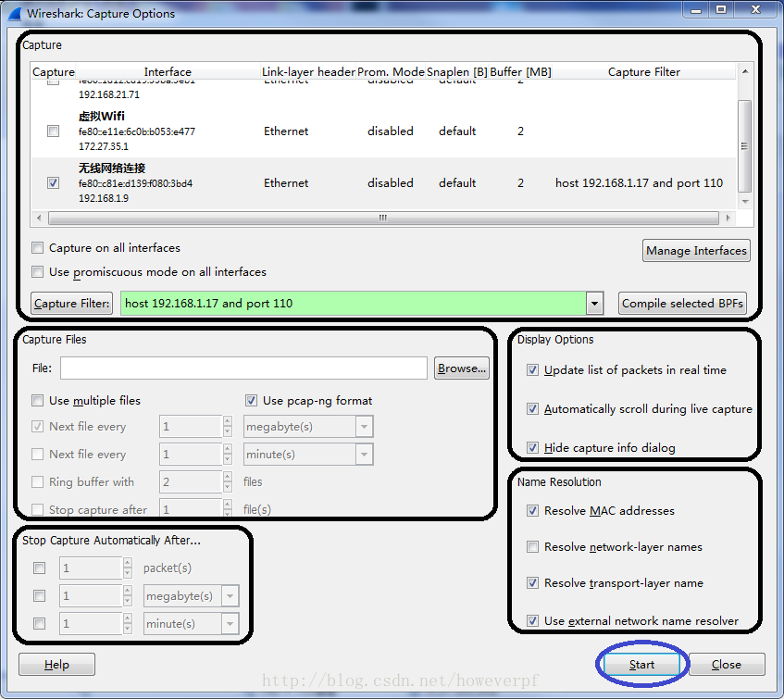The width and height of the screenshot is (784, 699).
Task: Start the capture
Action: (x=641, y=665)
